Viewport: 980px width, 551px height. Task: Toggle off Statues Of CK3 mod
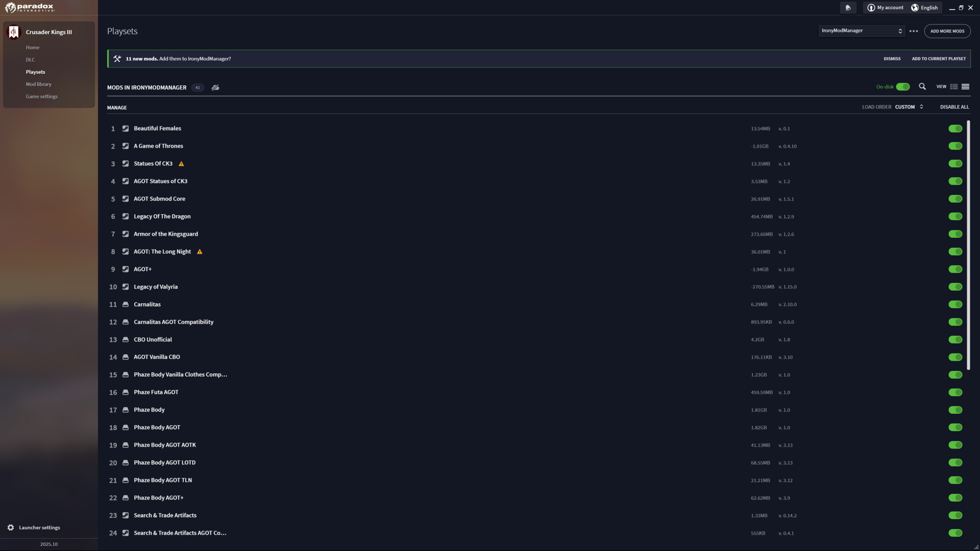955,164
